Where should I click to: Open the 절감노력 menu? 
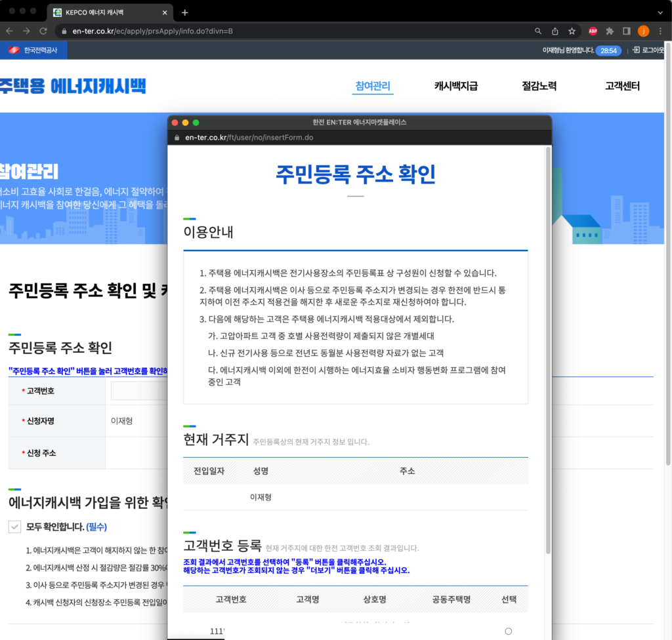(x=539, y=86)
